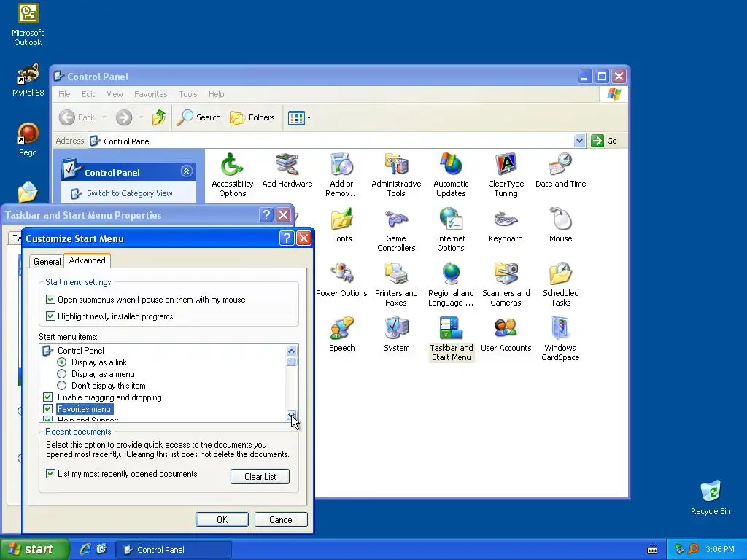Open the System applet icon
The width and height of the screenshot is (747, 560).
[x=396, y=334]
